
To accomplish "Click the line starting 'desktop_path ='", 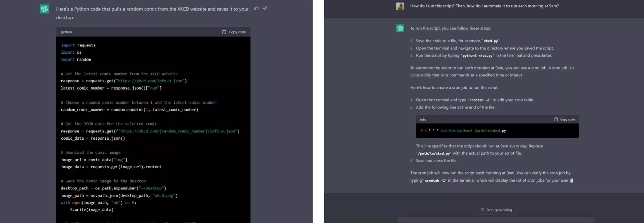I will 113,188.
